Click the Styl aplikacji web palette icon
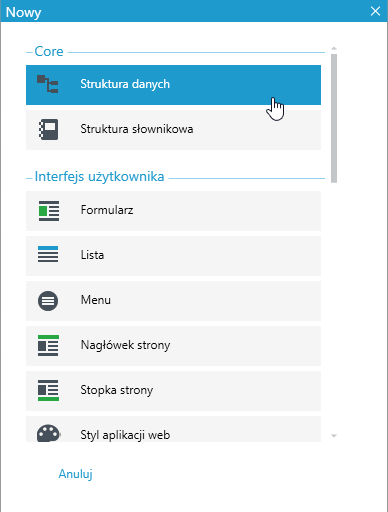The image size is (388, 512). click(48, 433)
